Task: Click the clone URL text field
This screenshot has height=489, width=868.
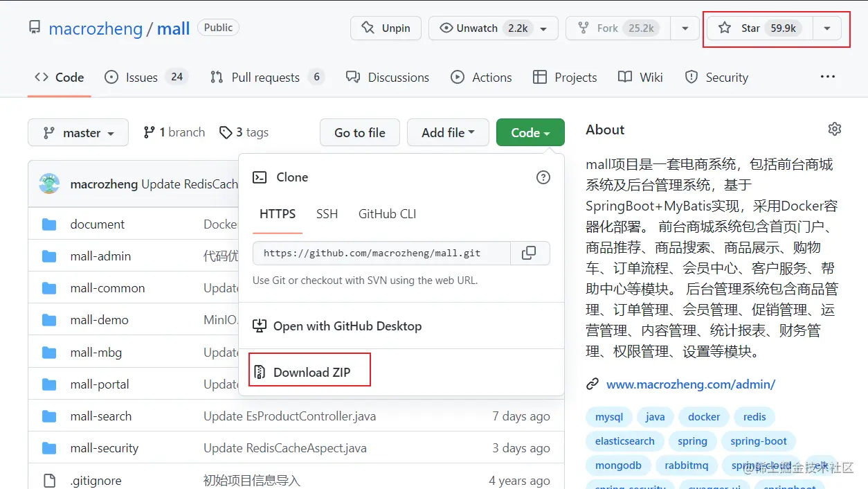Action: (x=381, y=253)
